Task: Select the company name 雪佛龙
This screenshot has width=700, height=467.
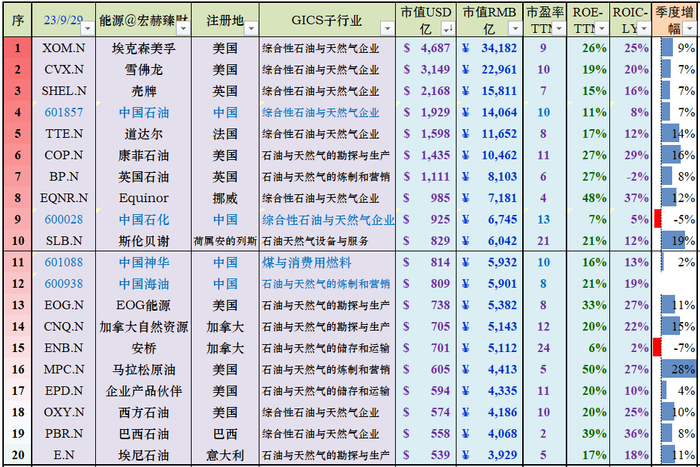Action: click(x=143, y=69)
